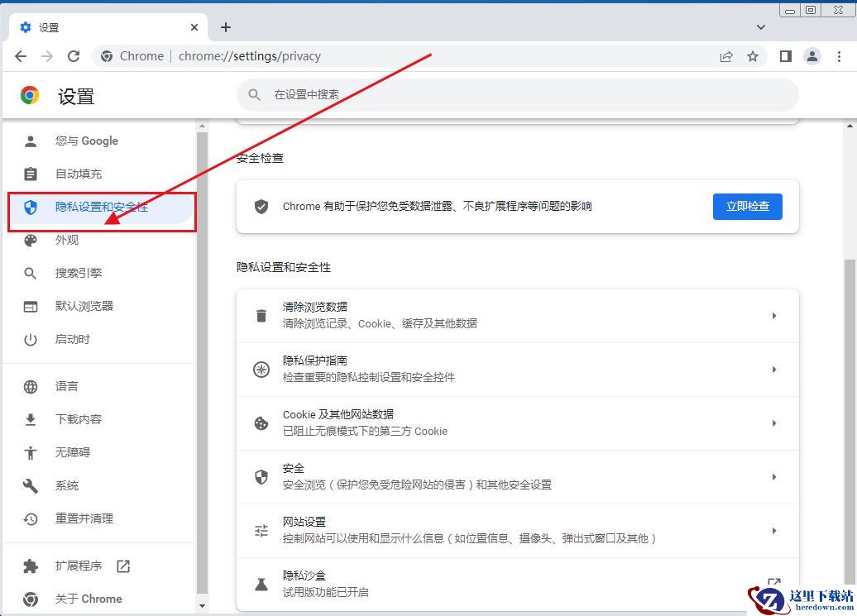This screenshot has height=616, width=857.
Task: Open the tab search dropdown chevron
Action: (761, 27)
